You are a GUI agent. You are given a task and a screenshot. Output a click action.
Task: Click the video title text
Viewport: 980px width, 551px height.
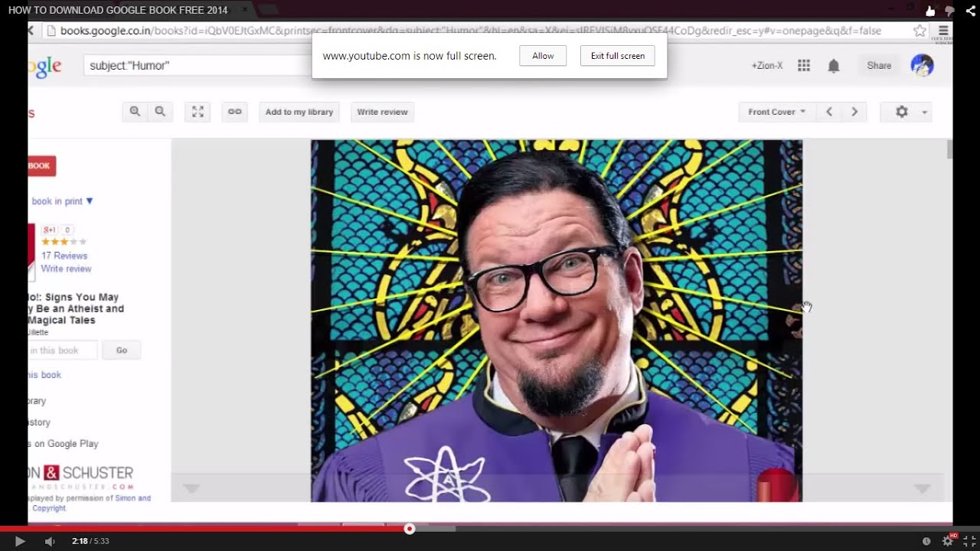click(x=118, y=11)
